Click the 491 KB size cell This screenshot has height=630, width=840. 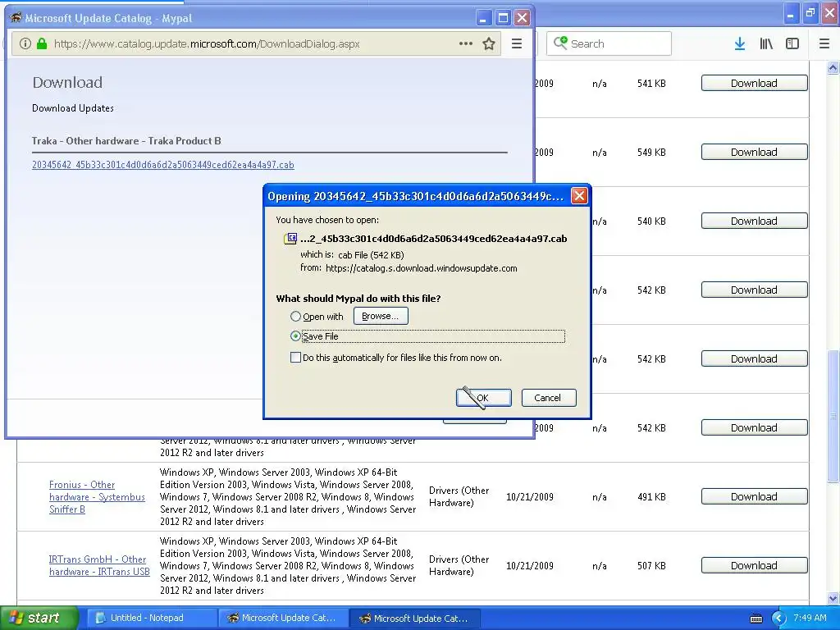651,496
